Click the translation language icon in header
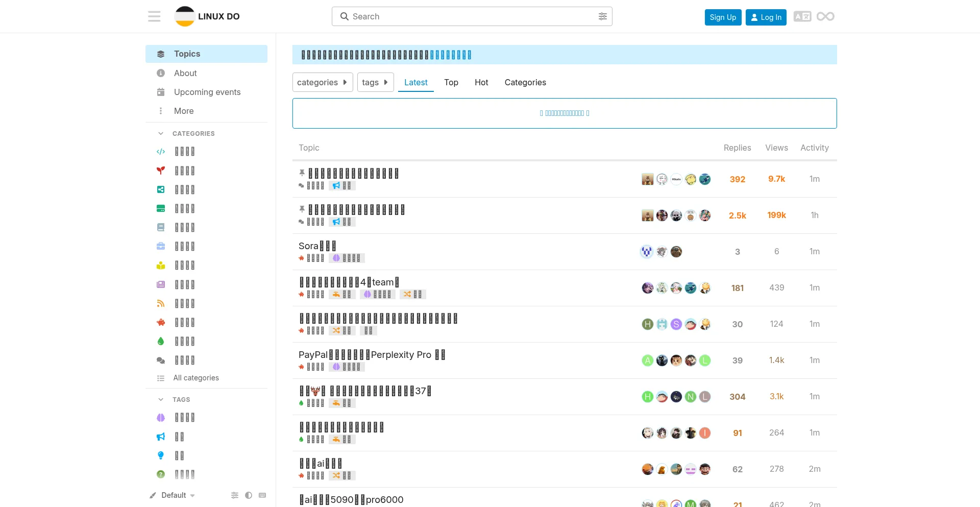Image resolution: width=980 pixels, height=507 pixels. pyautogui.click(x=802, y=16)
